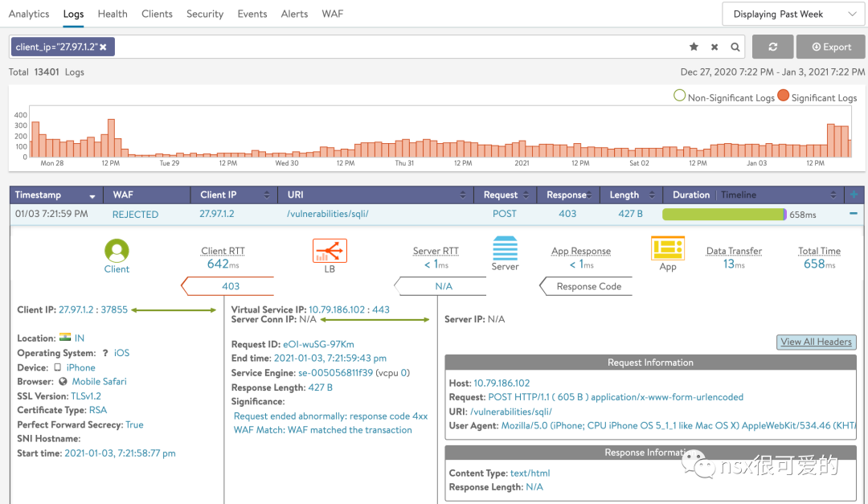The width and height of the screenshot is (868, 504).
Task: Click the Client RTT 642ms value
Action: pyautogui.click(x=223, y=264)
